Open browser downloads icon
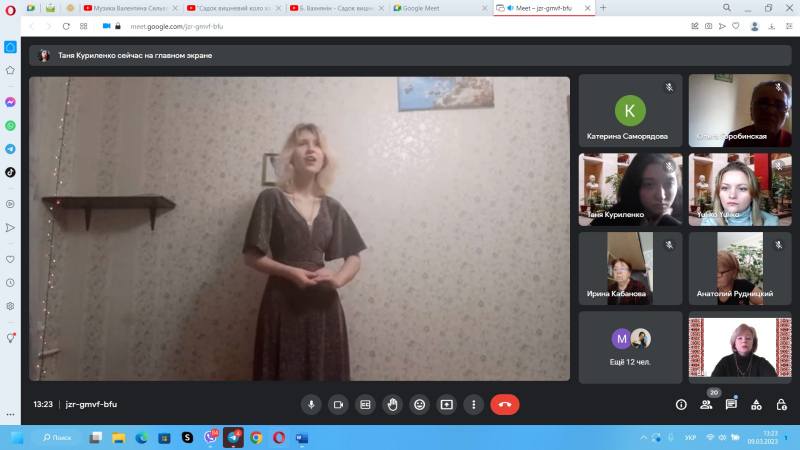Screen dimensions: 800x450 (x=772, y=27)
